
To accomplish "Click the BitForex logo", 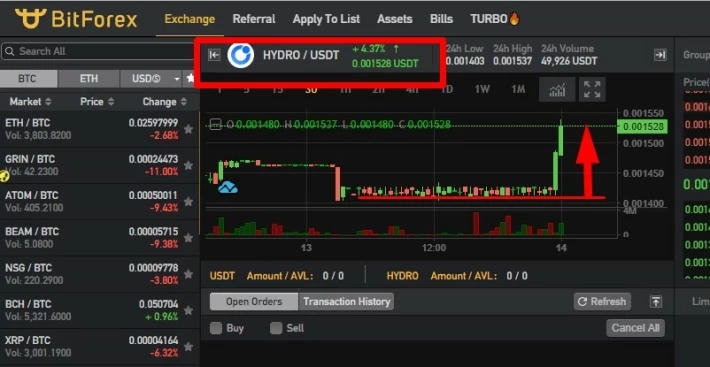I will (x=76, y=19).
